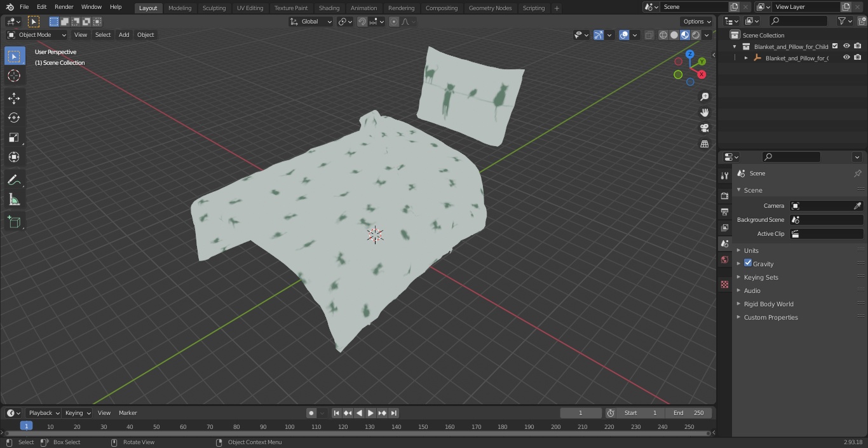Screen dimensions: 868x448
Task: Click the hand pan view icon
Action: [x=704, y=112]
